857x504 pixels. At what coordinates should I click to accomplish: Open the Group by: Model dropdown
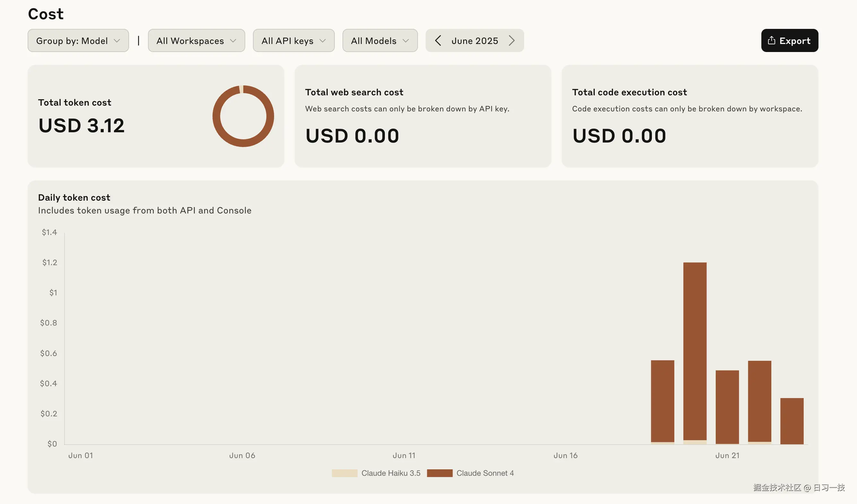pos(78,41)
